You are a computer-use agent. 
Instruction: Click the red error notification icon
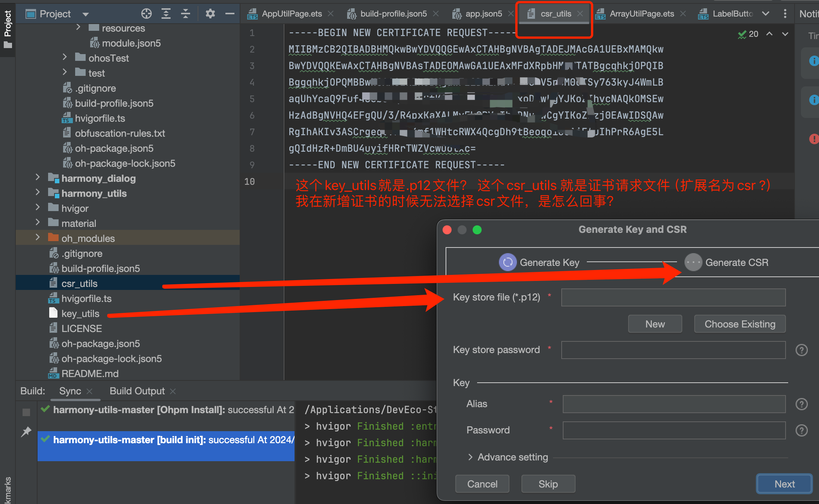pos(814,139)
